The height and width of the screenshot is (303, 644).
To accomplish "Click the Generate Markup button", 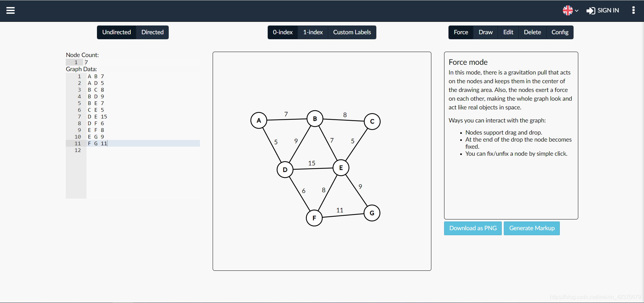I will [x=532, y=228].
